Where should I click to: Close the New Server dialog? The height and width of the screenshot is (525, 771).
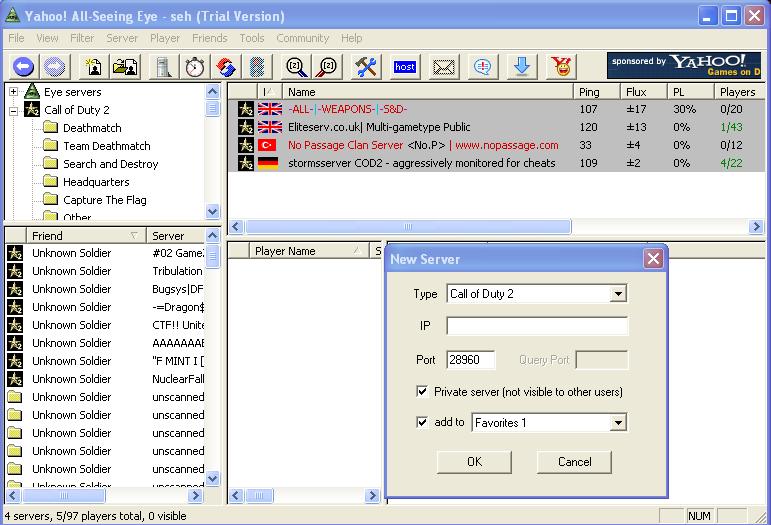(653, 259)
